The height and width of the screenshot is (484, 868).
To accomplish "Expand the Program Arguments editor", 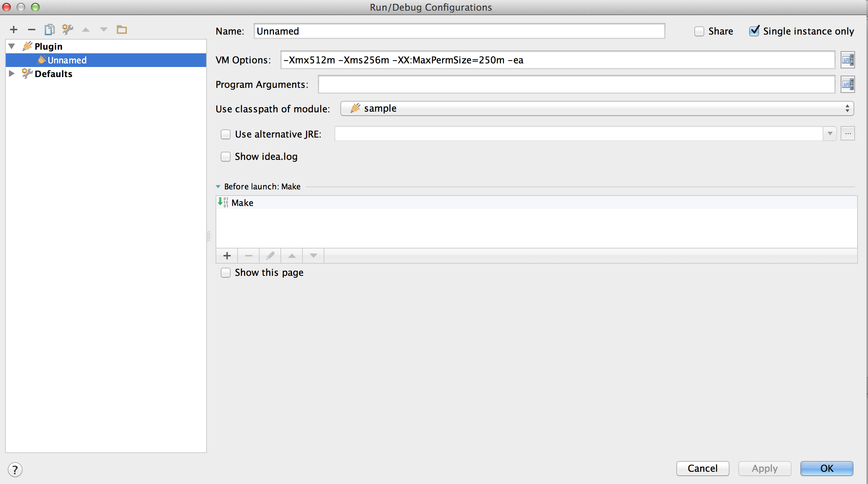I will [x=847, y=84].
